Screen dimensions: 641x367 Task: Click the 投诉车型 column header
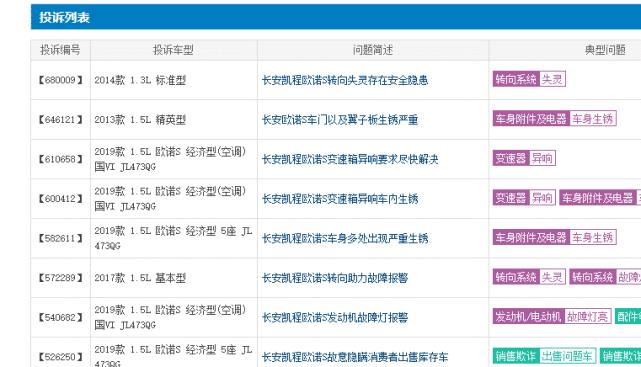173,50
